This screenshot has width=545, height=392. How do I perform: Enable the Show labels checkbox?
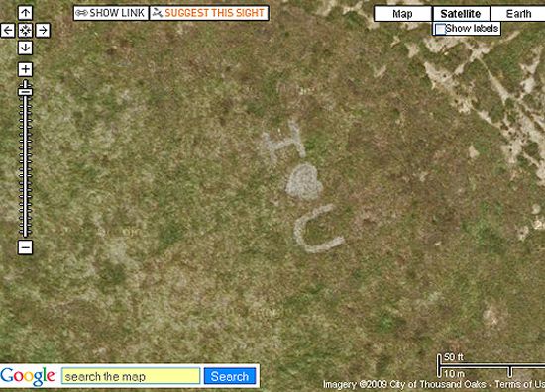point(440,29)
